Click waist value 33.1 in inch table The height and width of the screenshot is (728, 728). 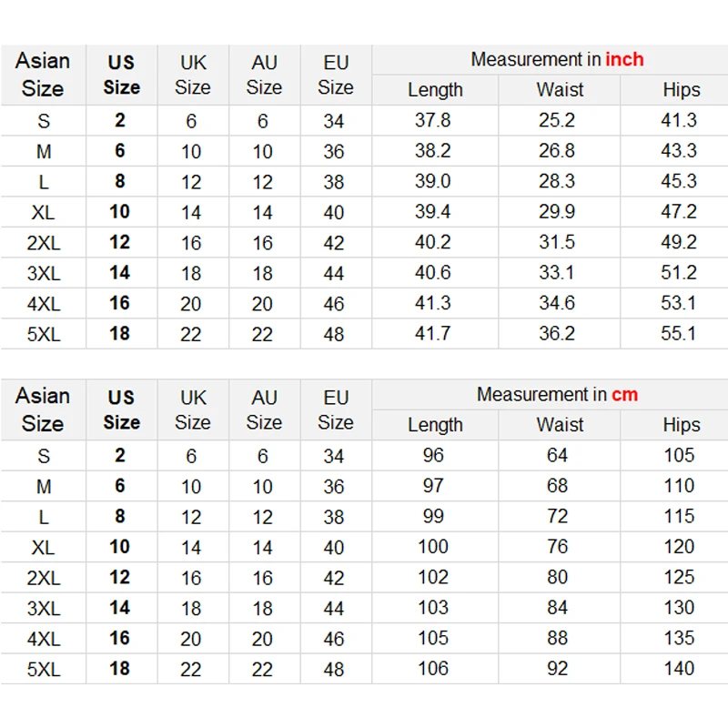click(x=557, y=273)
